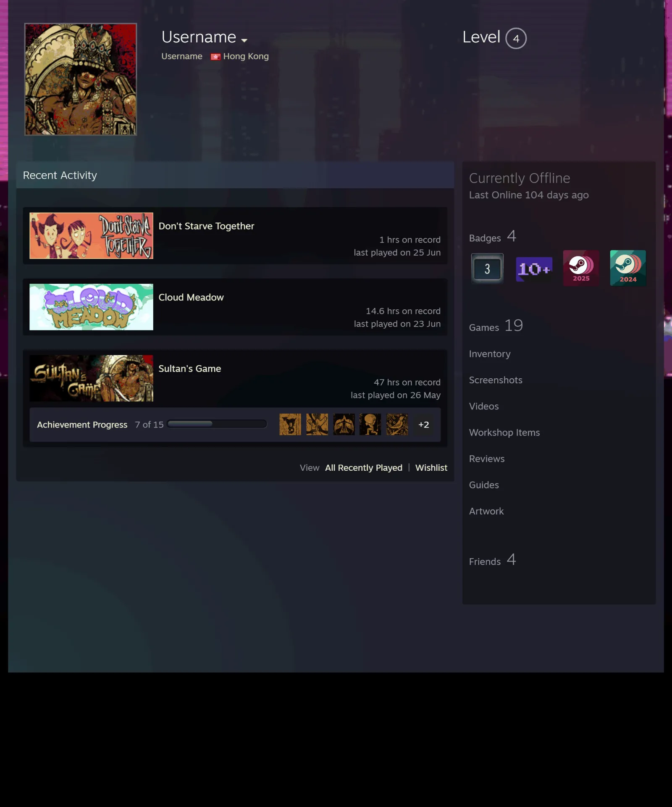672x807 pixels.
Task: Click the '14.6 hrs on record' text
Action: [x=403, y=311]
